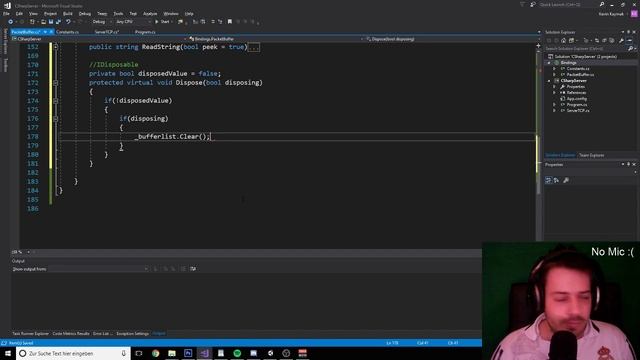Click the Windows taskbar search box

73,353
